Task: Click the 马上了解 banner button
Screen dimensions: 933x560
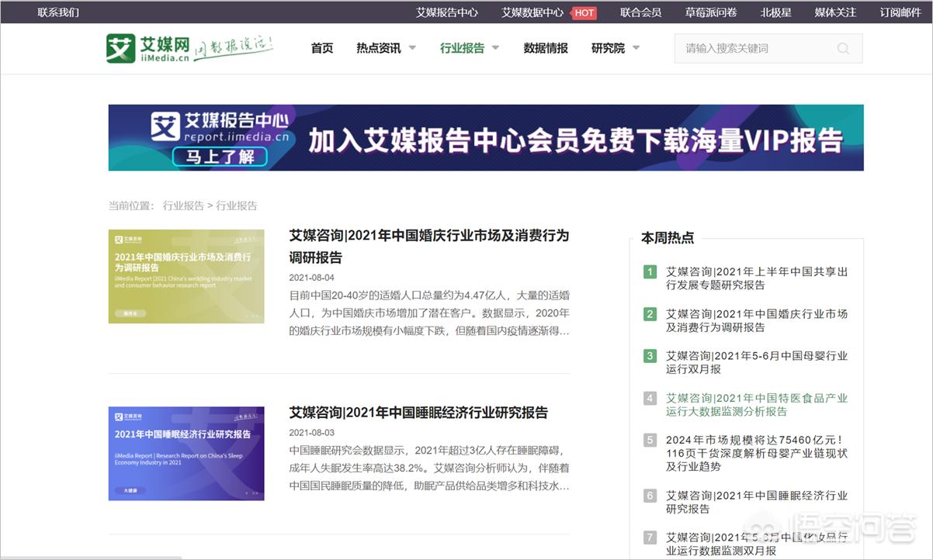Action: coord(220,157)
